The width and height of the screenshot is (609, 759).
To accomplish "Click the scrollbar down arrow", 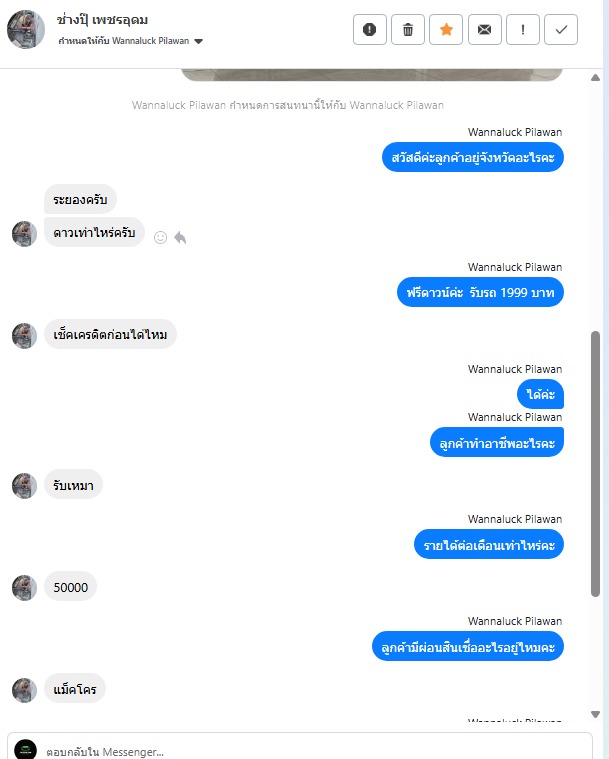I will point(595,714).
